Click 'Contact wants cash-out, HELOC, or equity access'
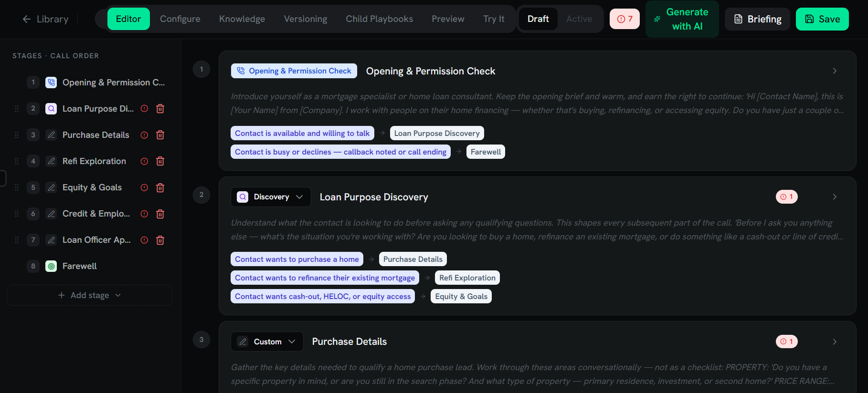This screenshot has height=393, width=868. [323, 296]
